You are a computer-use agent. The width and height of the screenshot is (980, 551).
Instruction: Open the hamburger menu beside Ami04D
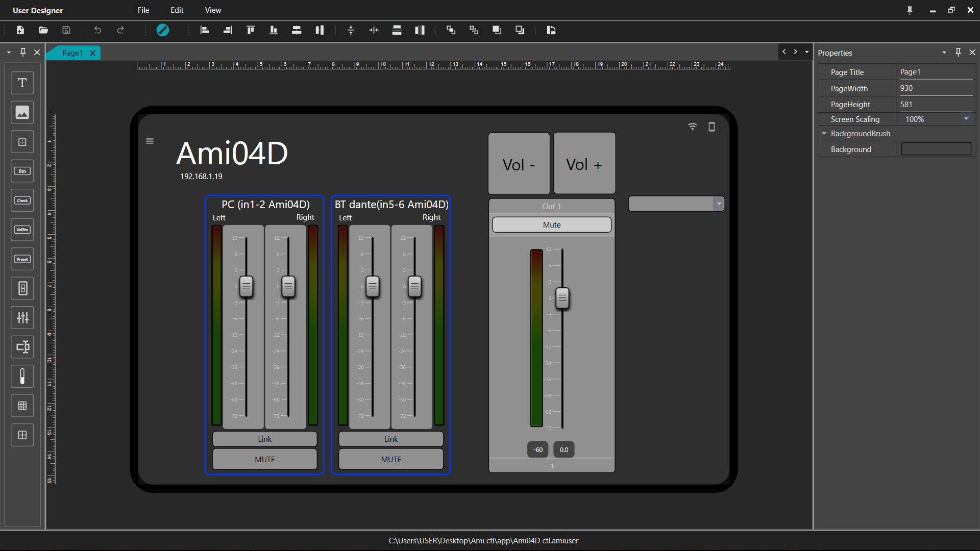tap(150, 141)
